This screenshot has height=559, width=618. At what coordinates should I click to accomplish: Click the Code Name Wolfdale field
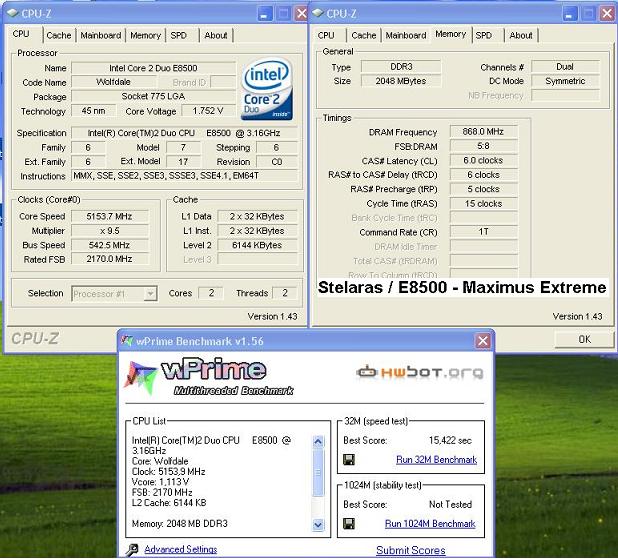tap(114, 82)
